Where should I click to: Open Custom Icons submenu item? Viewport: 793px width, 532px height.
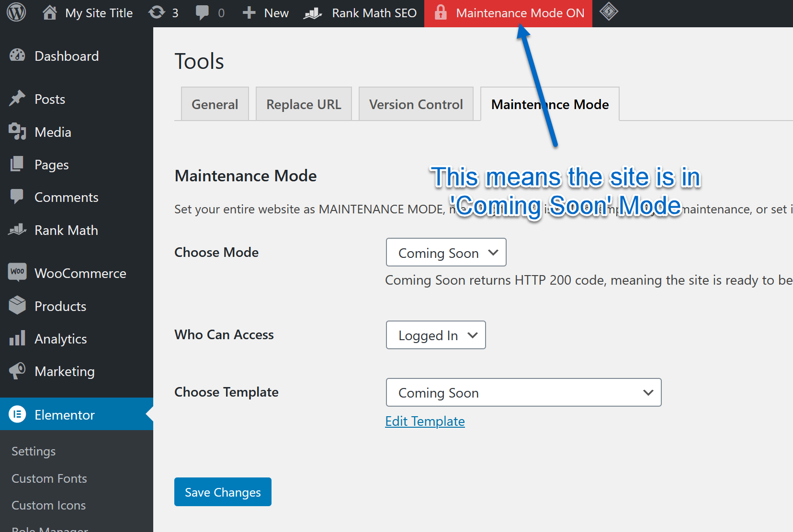point(49,505)
